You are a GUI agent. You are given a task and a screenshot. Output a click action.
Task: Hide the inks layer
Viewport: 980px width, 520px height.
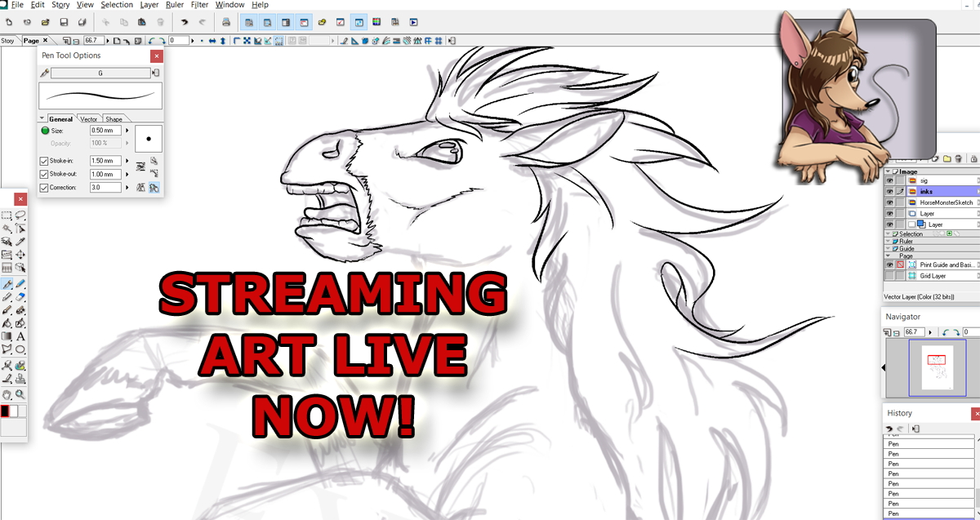click(889, 192)
